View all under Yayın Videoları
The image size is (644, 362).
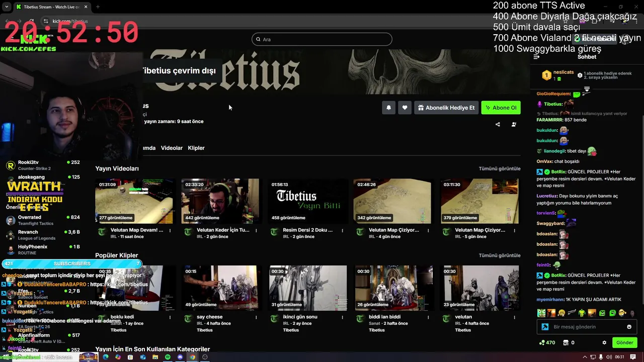[500, 168]
